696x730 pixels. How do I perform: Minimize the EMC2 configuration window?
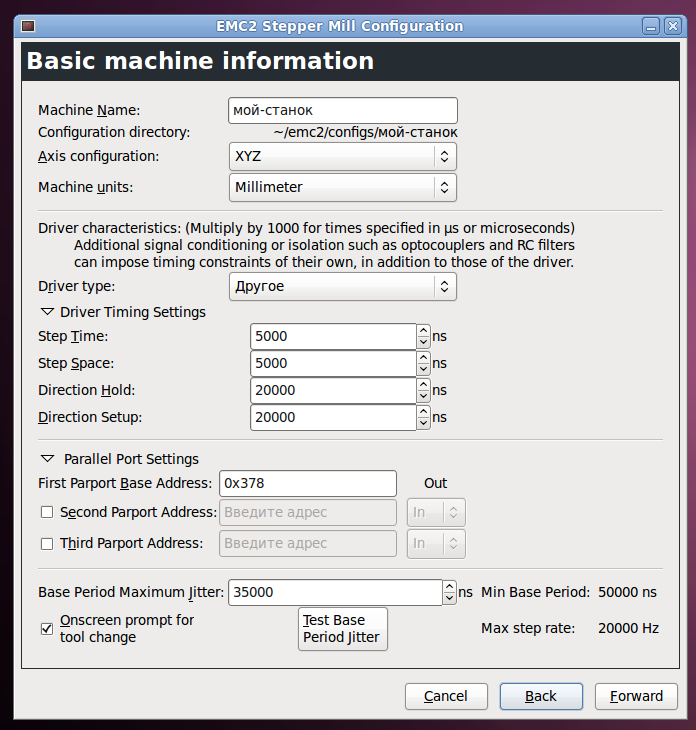pos(651,26)
